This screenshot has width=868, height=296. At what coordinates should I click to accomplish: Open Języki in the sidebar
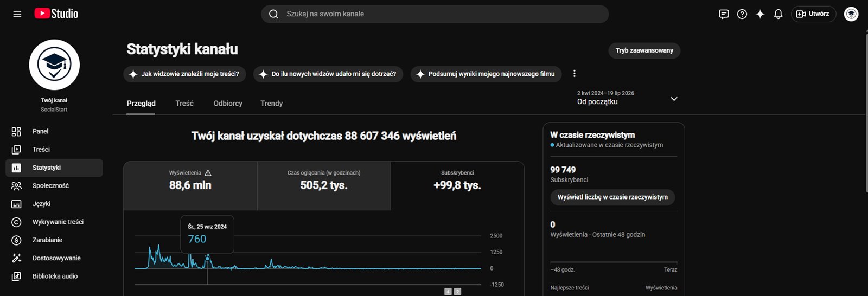click(54, 204)
